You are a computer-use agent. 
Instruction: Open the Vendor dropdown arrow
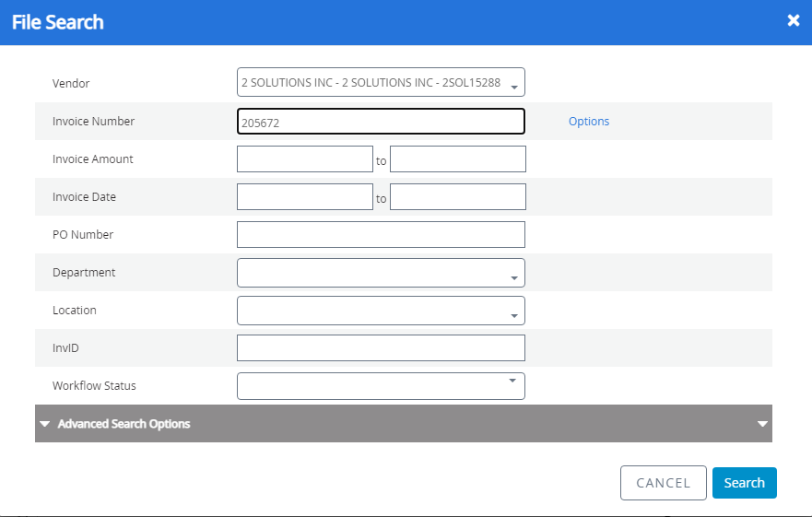[514, 86]
